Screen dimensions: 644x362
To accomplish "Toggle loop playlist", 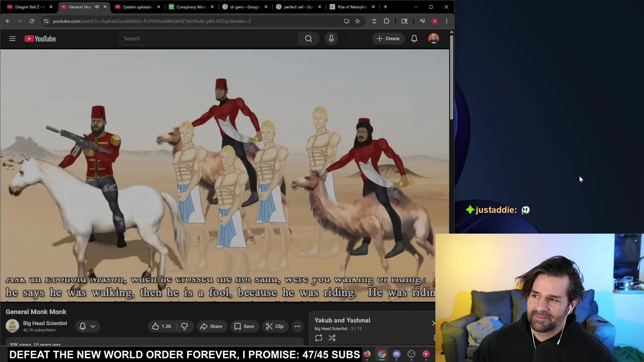I will point(318,338).
